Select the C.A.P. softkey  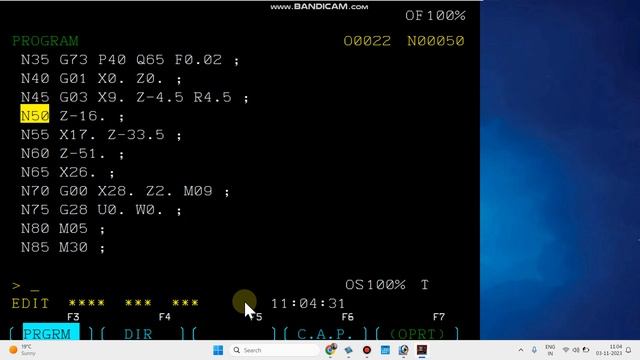click(324, 333)
